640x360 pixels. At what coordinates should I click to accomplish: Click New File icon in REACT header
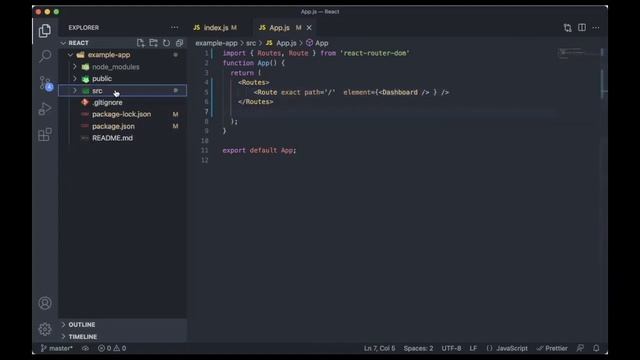(x=141, y=43)
